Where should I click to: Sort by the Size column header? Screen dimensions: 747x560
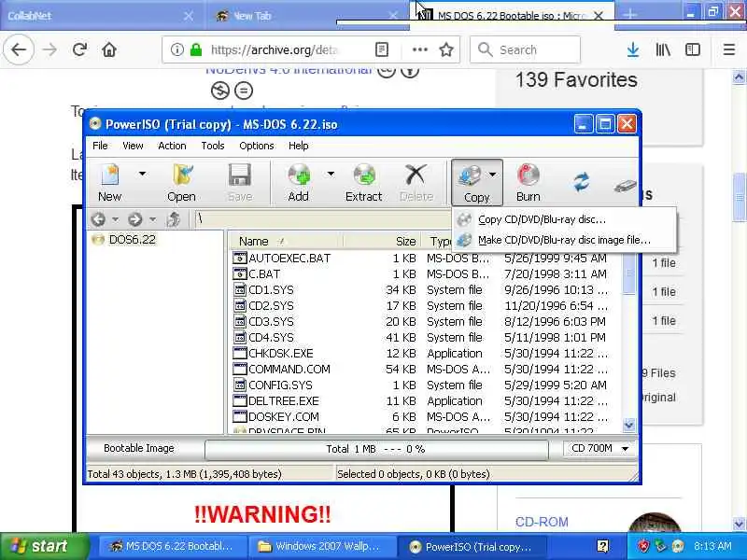tap(383, 242)
